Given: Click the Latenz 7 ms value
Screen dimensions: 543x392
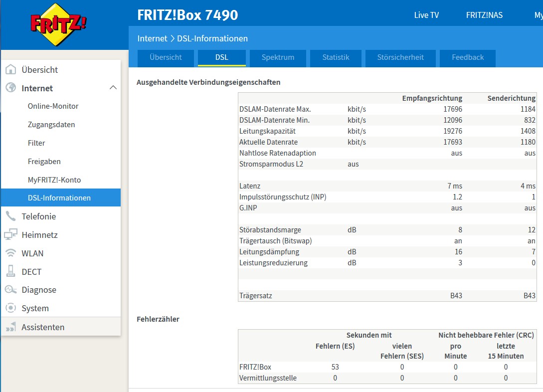Looking at the screenshot, I should pyautogui.click(x=455, y=186).
